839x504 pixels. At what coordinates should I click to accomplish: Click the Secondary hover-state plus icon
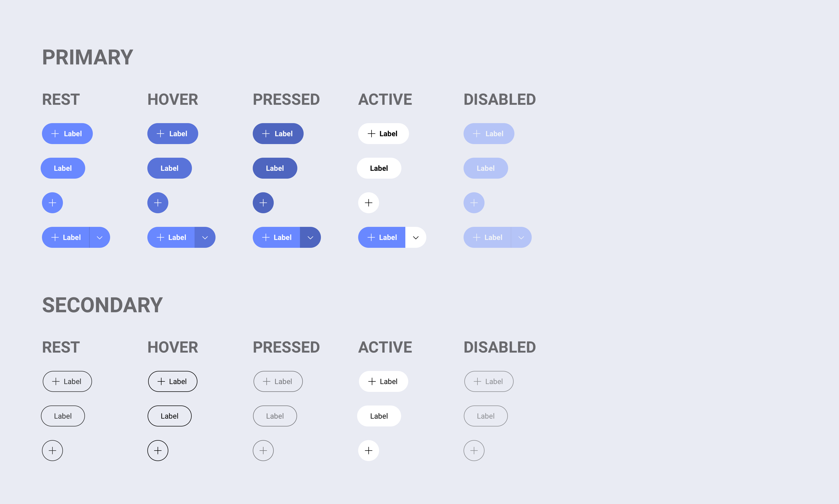(x=158, y=450)
